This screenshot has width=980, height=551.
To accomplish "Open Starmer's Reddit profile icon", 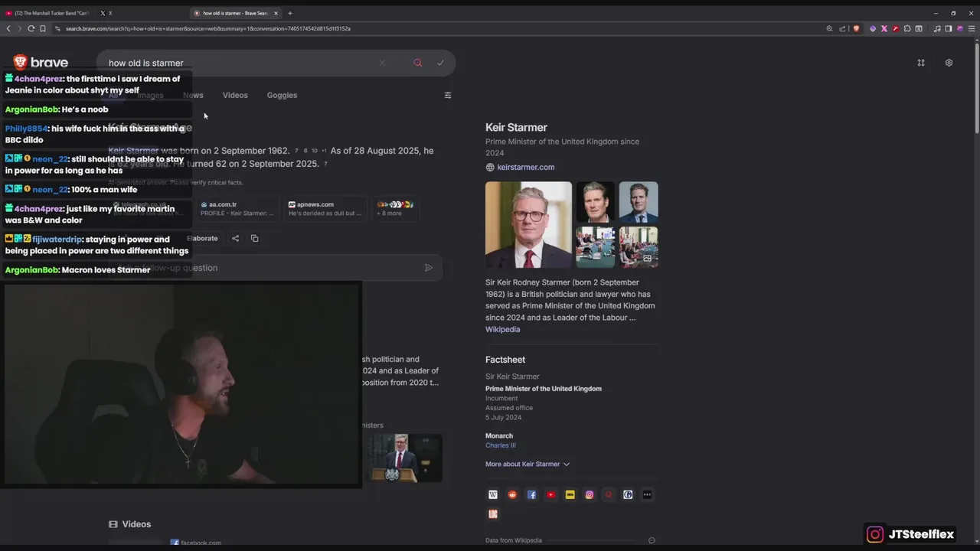I will pyautogui.click(x=512, y=495).
